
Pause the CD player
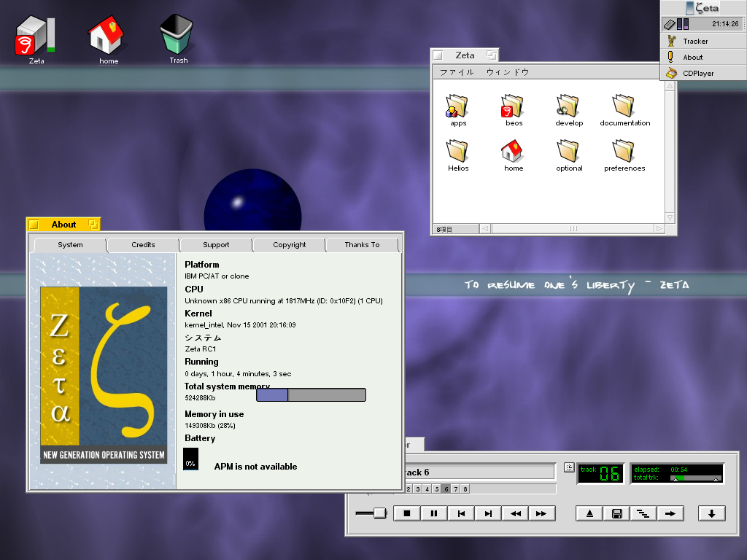tap(433, 513)
